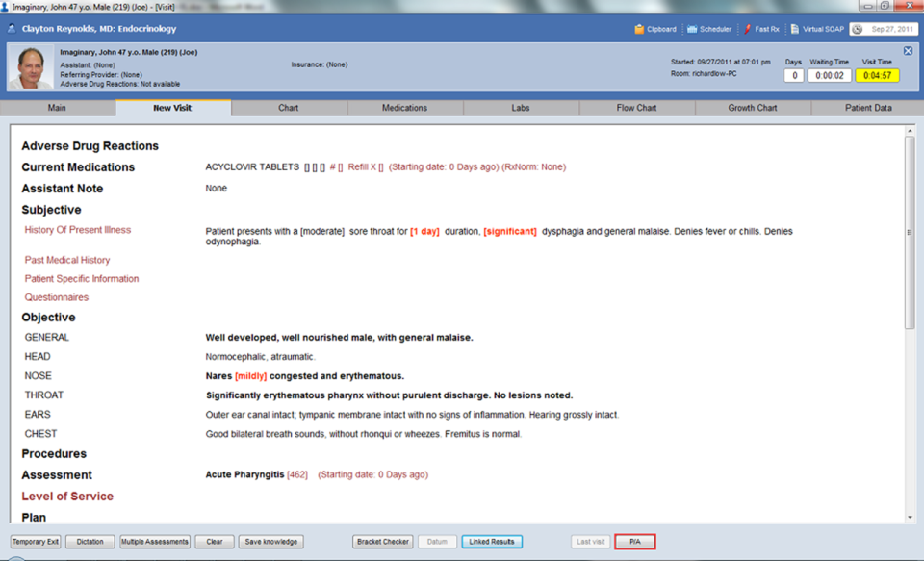Open the Clipboard icon in header
This screenshot has height=561, width=924.
639,29
